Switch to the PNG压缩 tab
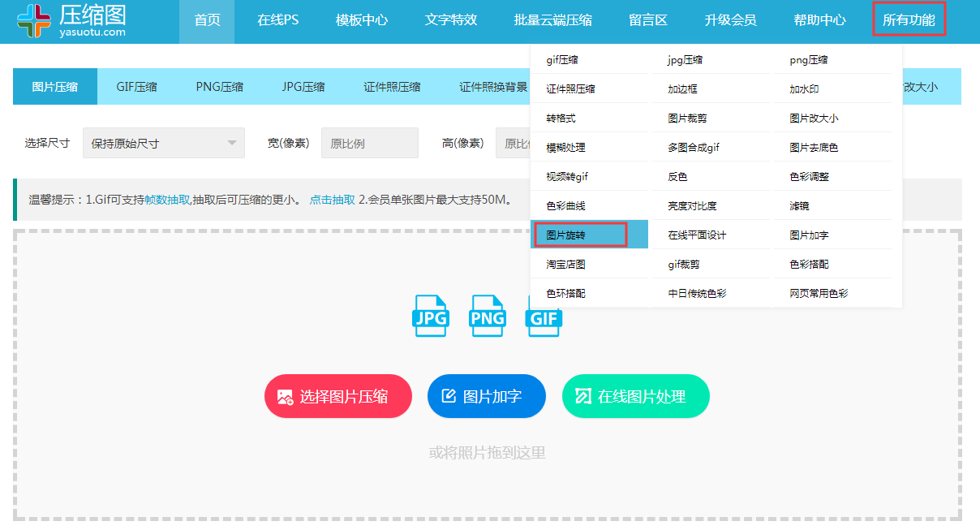Viewport: 980px width, 530px height. (220, 87)
